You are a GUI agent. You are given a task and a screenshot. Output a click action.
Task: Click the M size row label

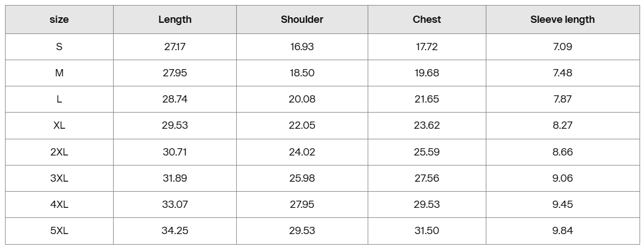point(59,73)
